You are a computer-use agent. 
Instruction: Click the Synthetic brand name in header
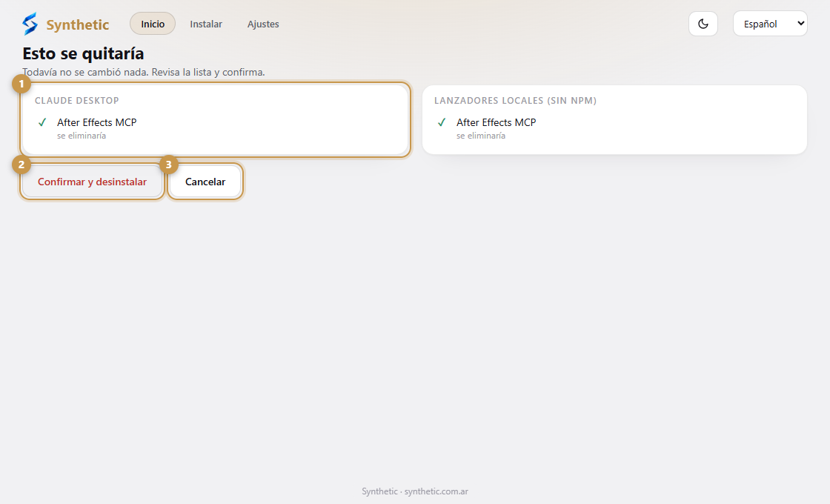point(78,24)
